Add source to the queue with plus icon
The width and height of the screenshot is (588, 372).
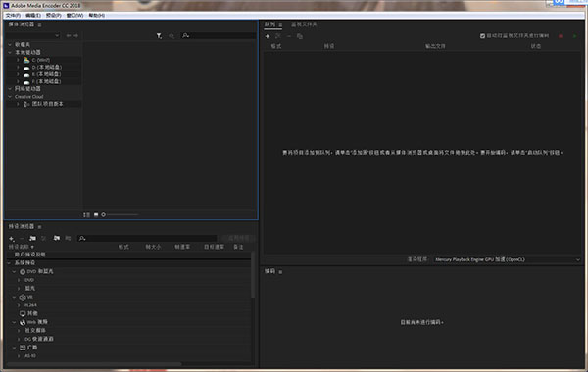pos(268,36)
